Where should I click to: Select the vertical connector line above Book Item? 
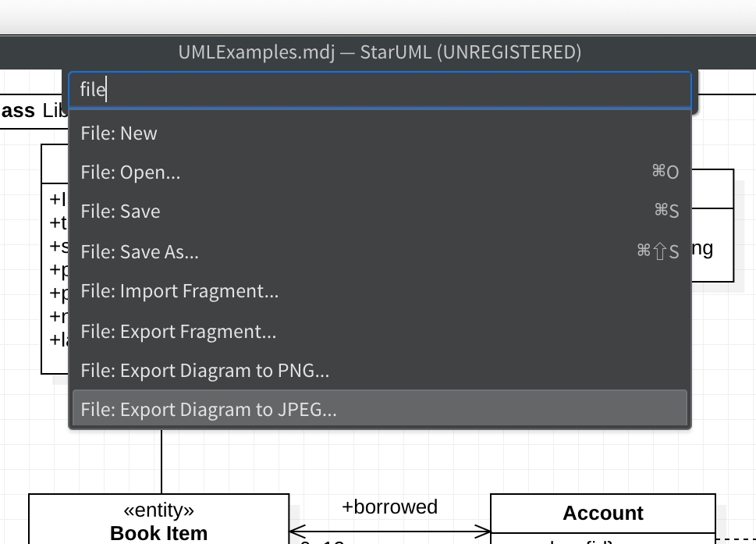[x=161, y=460]
